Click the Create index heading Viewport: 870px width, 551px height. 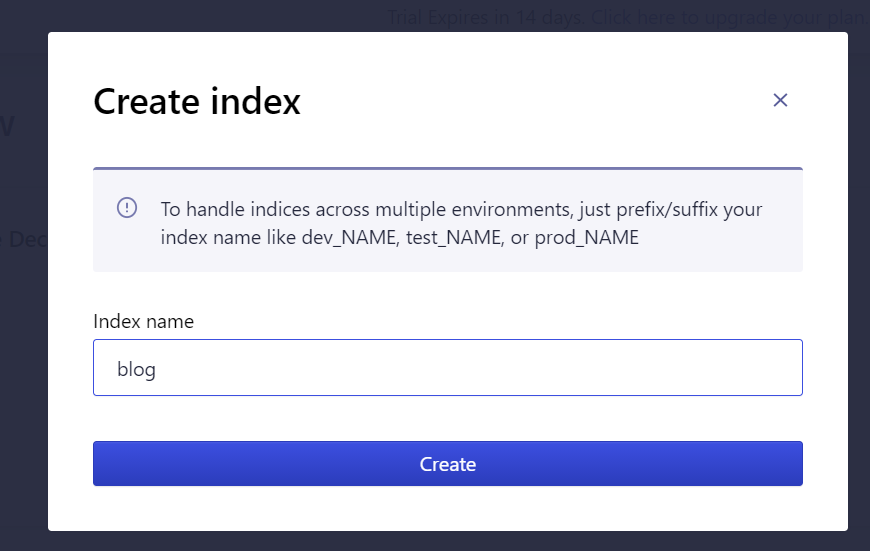click(197, 101)
